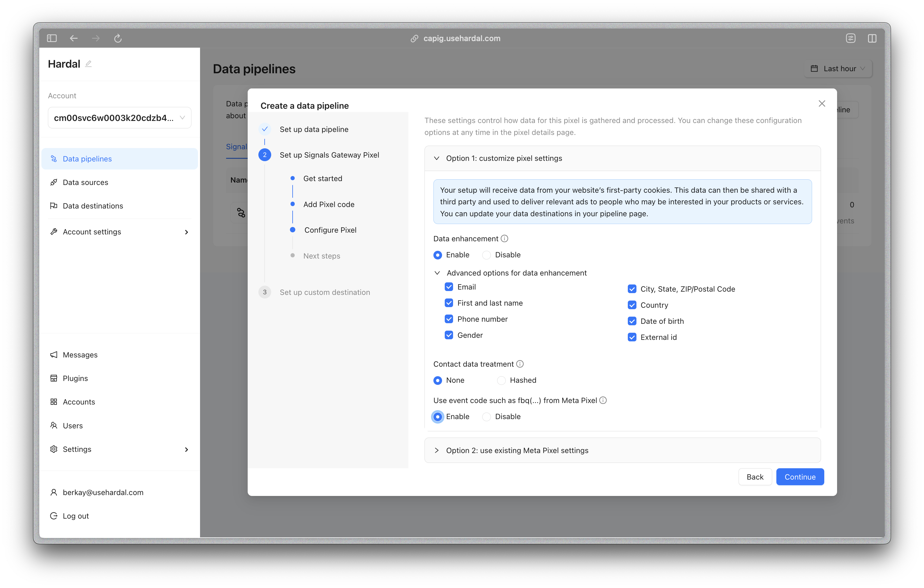Viewport: 924px width, 588px height.
Task: Open Messages in sidebar
Action: click(119, 354)
